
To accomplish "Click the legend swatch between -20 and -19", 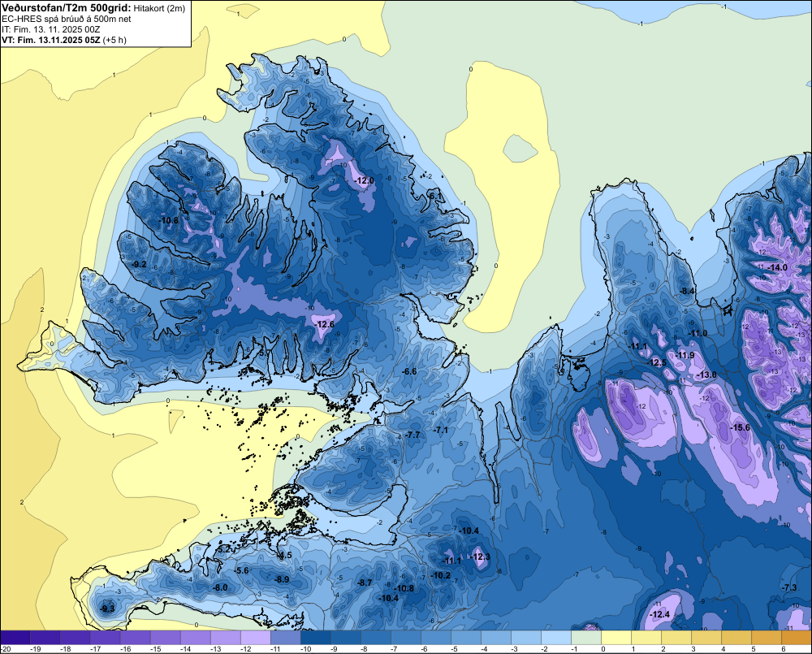I will point(15,638).
